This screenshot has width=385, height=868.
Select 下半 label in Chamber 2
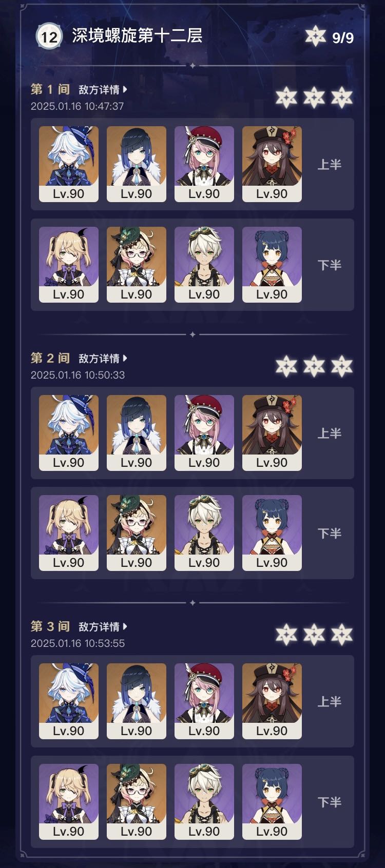coord(330,534)
